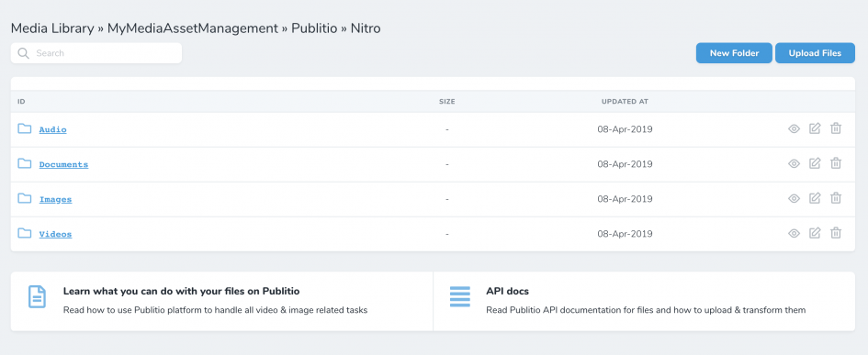
Task: Edit the Images folder via pencil icon
Action: click(815, 198)
